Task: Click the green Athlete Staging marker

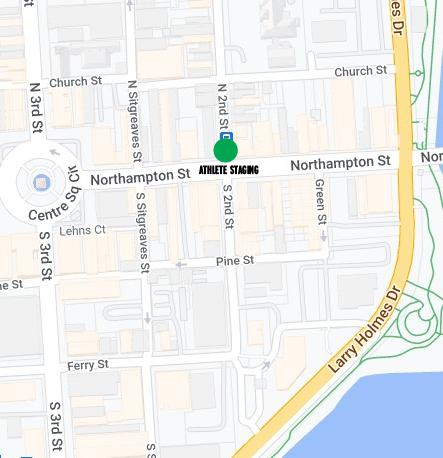Action: coord(226,150)
